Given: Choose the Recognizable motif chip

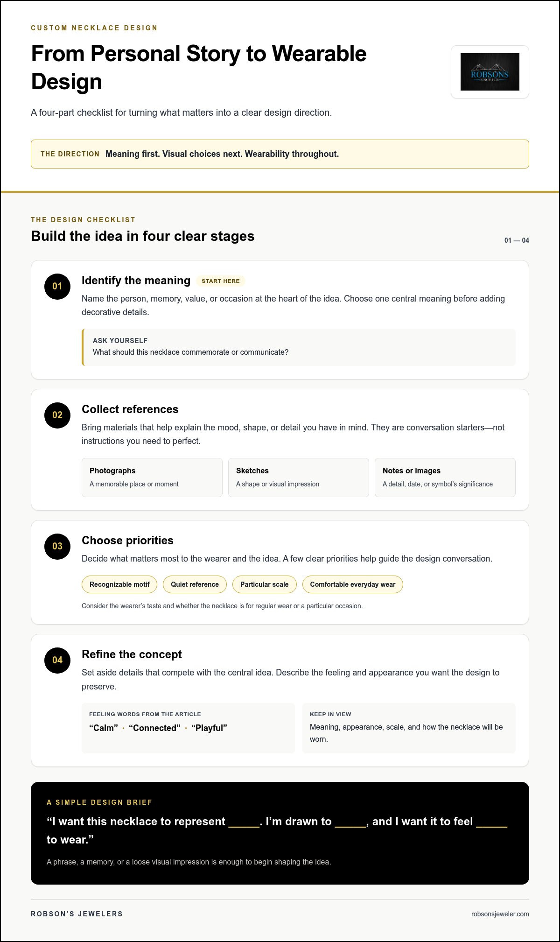Looking at the screenshot, I should (119, 584).
